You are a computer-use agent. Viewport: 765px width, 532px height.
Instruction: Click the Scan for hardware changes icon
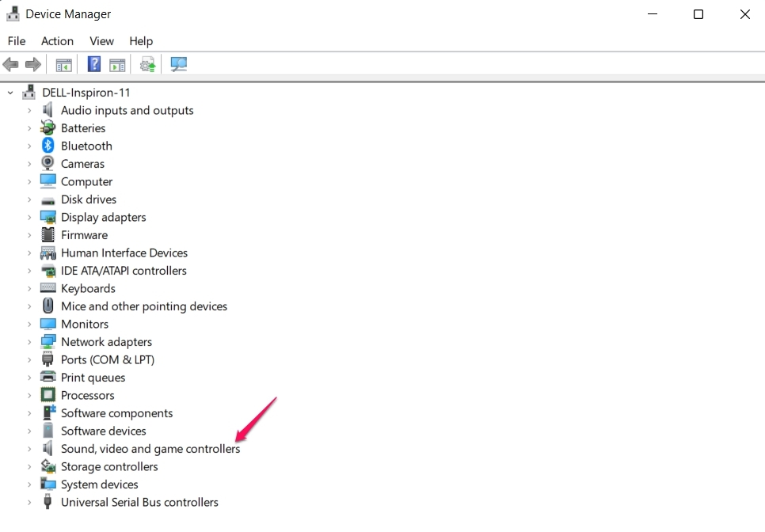pos(179,64)
